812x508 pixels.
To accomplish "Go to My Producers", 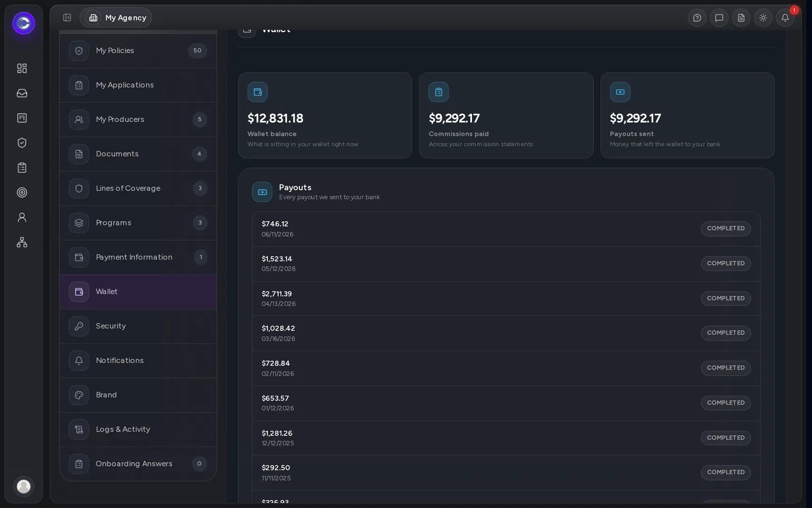I will pos(138,120).
